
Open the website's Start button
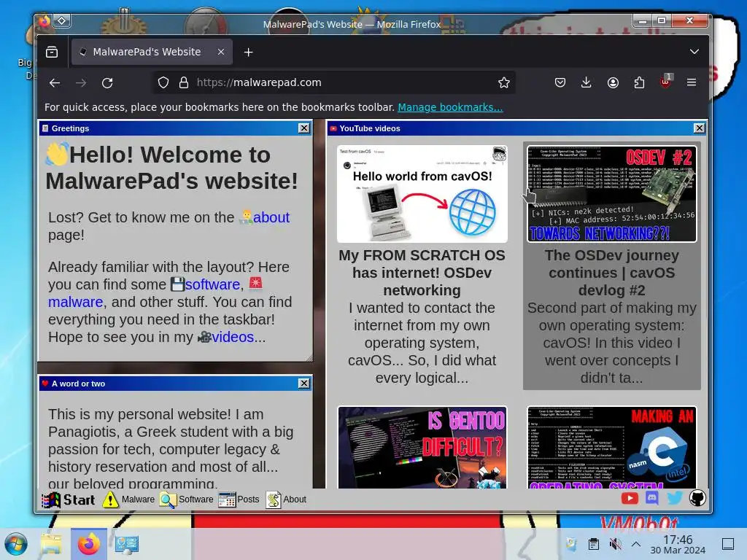[x=69, y=499]
